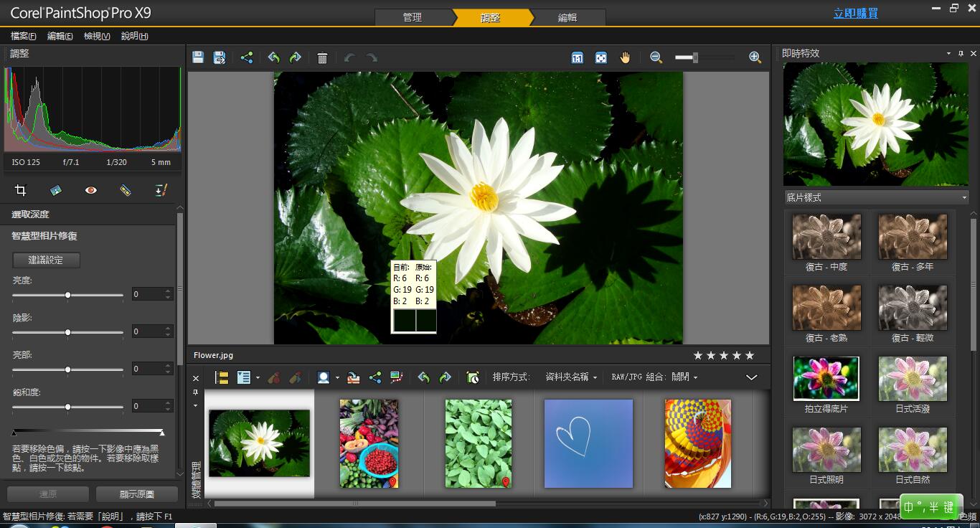Switch to the 編輯 tab
The width and height of the screenshot is (980, 528).
pyautogui.click(x=567, y=18)
